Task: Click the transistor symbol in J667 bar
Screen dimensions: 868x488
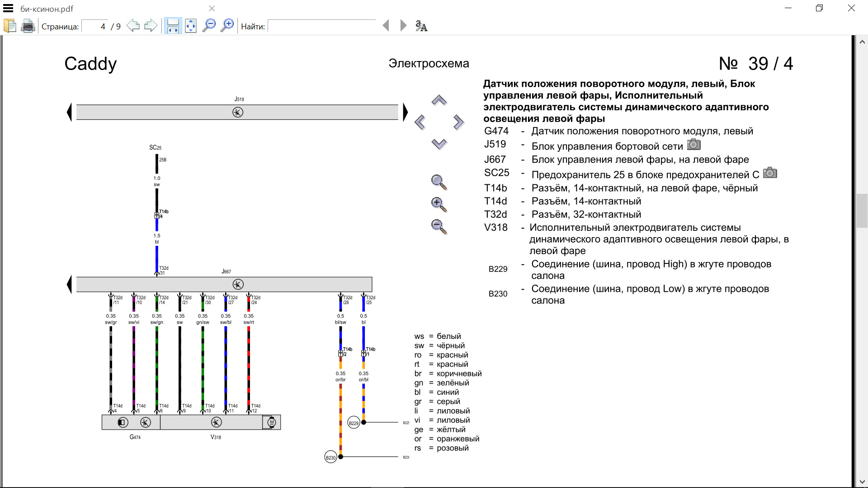Action: 238,284
